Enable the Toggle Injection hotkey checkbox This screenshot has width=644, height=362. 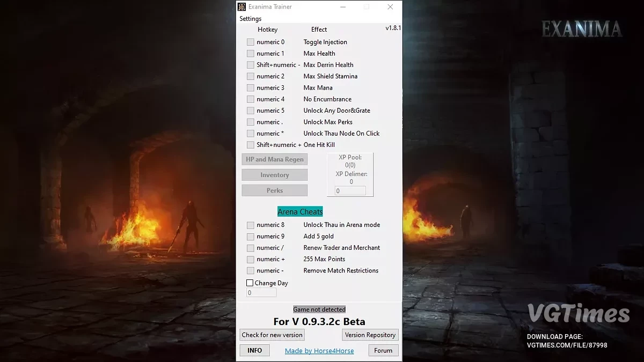(x=250, y=42)
